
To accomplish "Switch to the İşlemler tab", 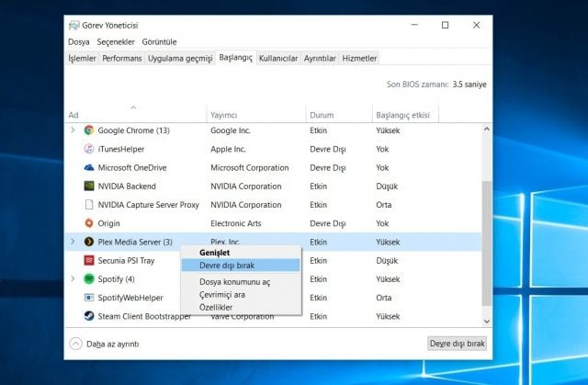I will (x=82, y=58).
